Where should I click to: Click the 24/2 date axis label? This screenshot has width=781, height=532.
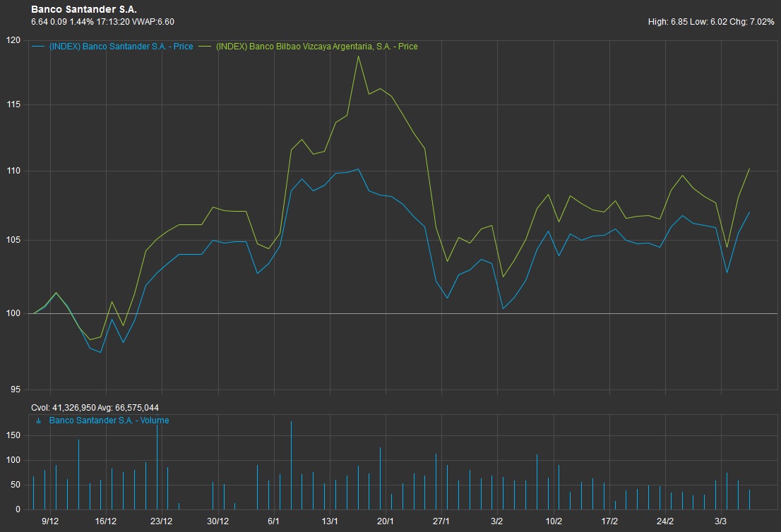click(665, 521)
